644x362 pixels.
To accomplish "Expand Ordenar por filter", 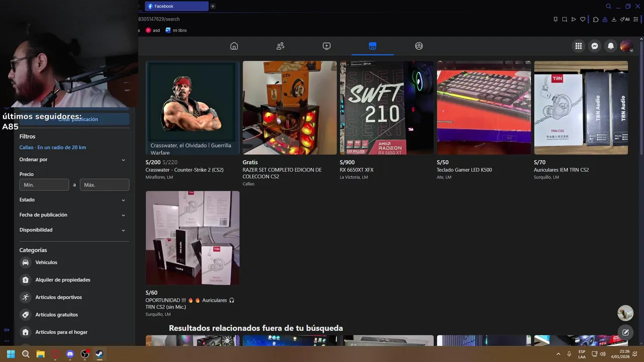I will (74, 159).
